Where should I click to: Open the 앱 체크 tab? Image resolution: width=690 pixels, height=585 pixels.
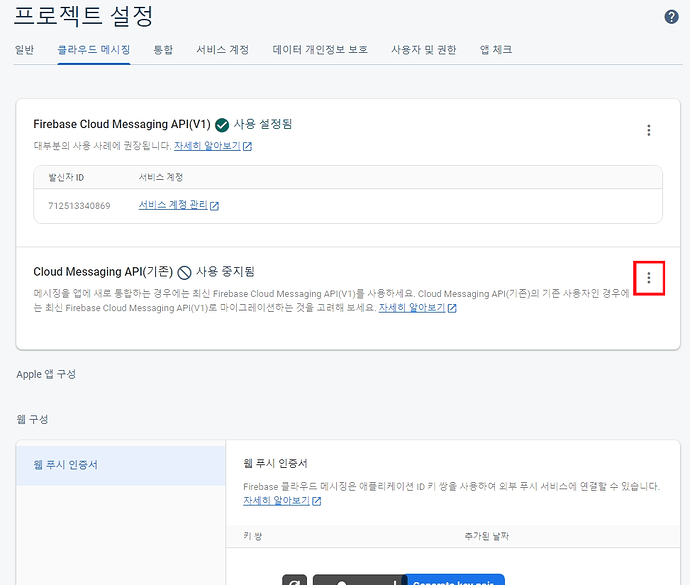pos(496,50)
